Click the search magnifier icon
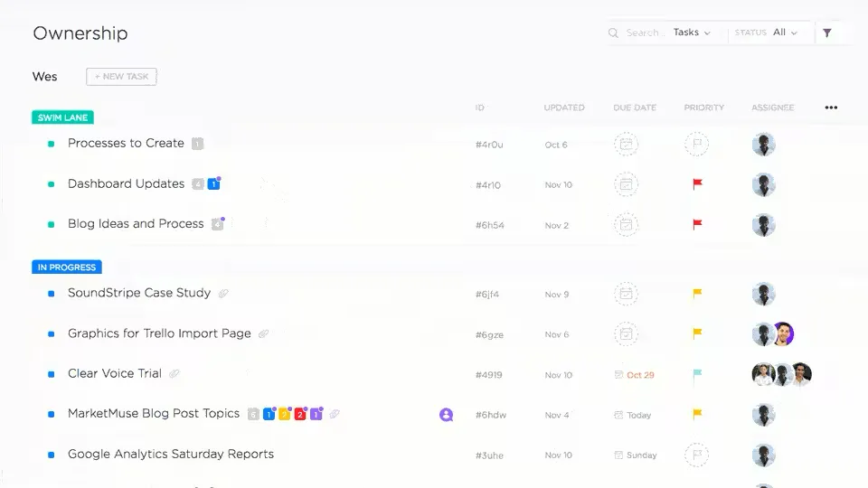The height and width of the screenshot is (488, 868). point(613,33)
